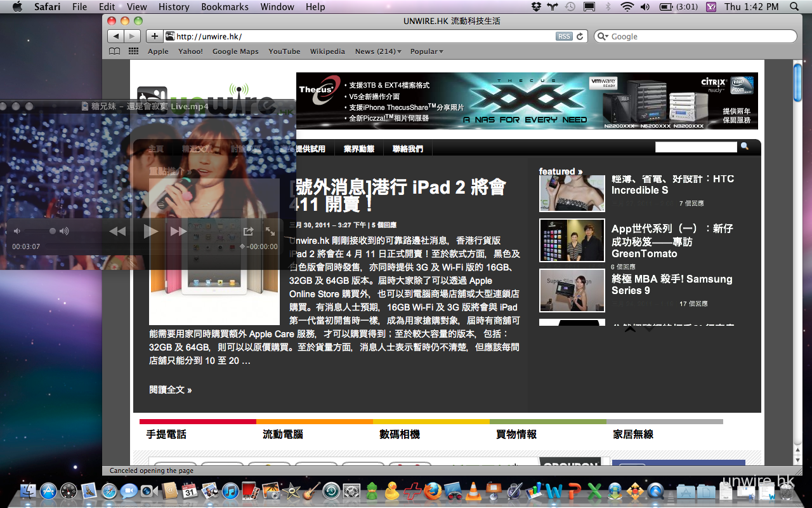Open the History menu

pyautogui.click(x=173, y=7)
